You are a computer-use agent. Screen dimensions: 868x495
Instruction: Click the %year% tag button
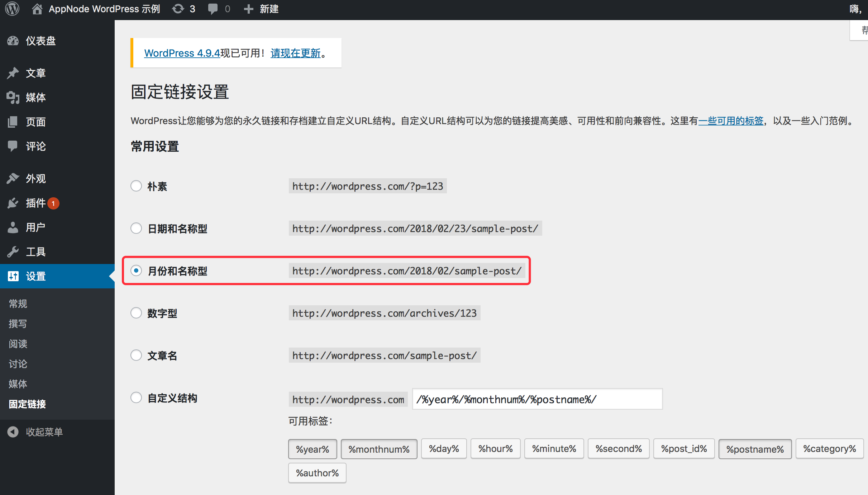point(313,449)
